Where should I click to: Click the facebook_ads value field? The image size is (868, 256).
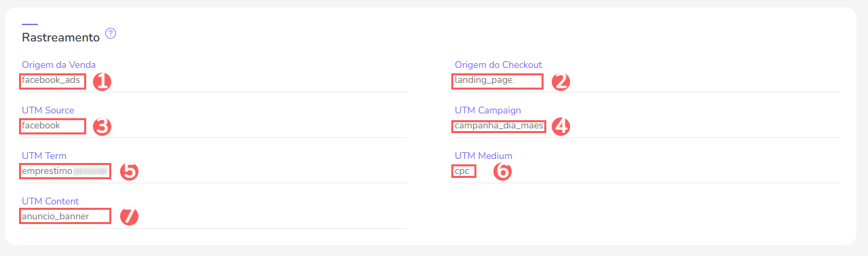[53, 80]
